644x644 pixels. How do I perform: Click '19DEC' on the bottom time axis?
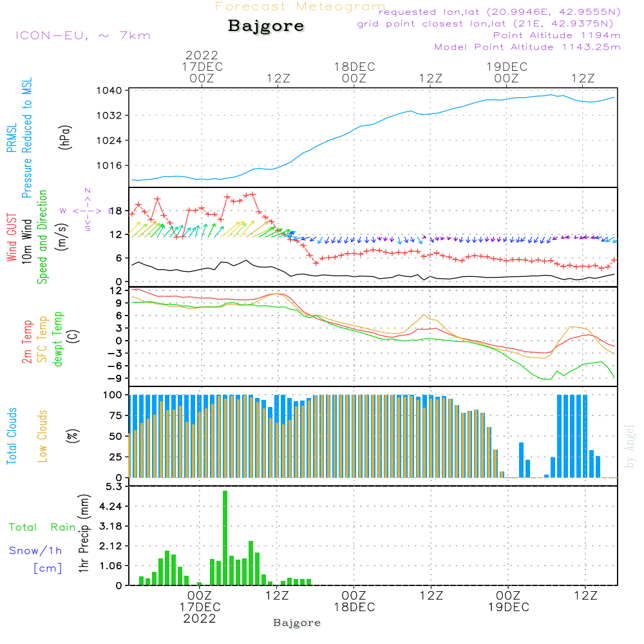[509, 607]
